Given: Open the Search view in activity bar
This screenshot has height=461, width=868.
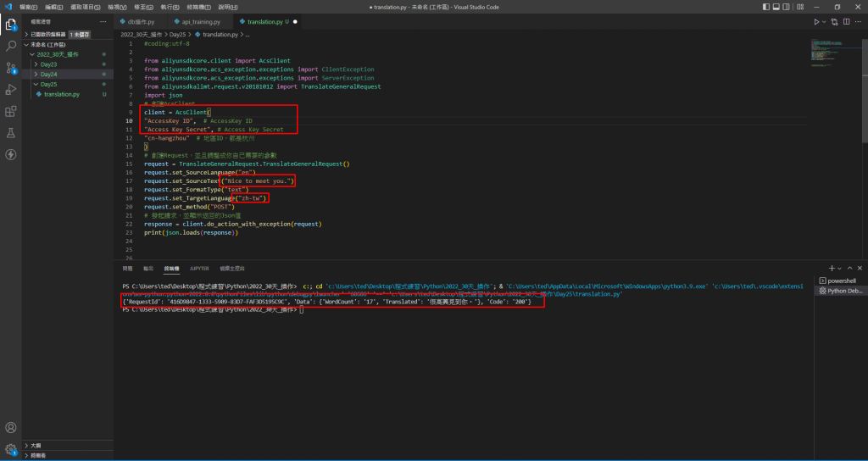Looking at the screenshot, I should click(10, 46).
